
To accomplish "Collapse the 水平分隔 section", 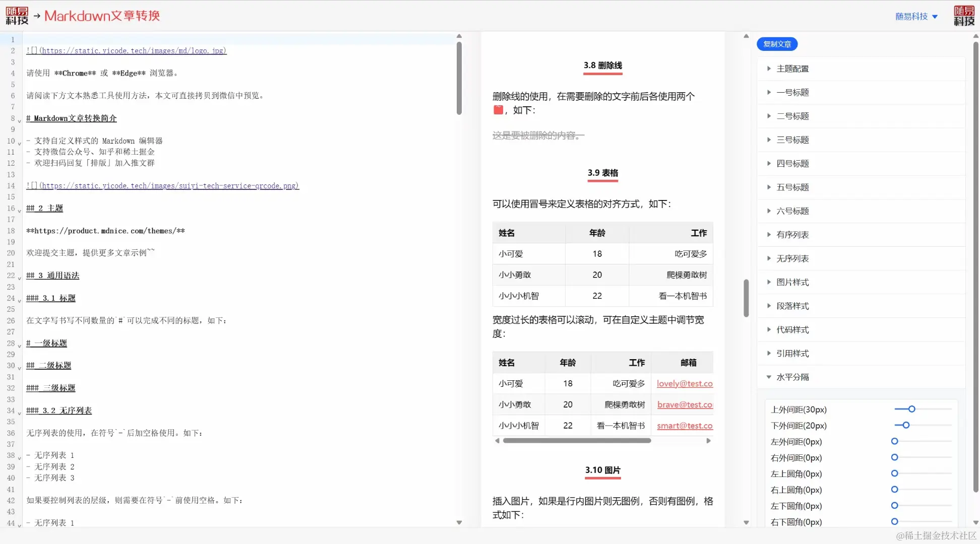I will [x=792, y=377].
